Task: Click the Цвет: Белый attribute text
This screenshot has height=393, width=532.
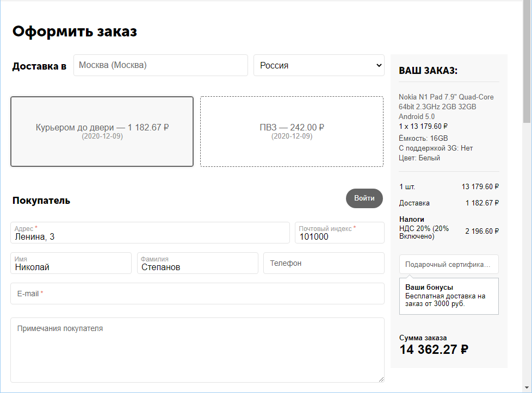Action: pyautogui.click(x=419, y=158)
